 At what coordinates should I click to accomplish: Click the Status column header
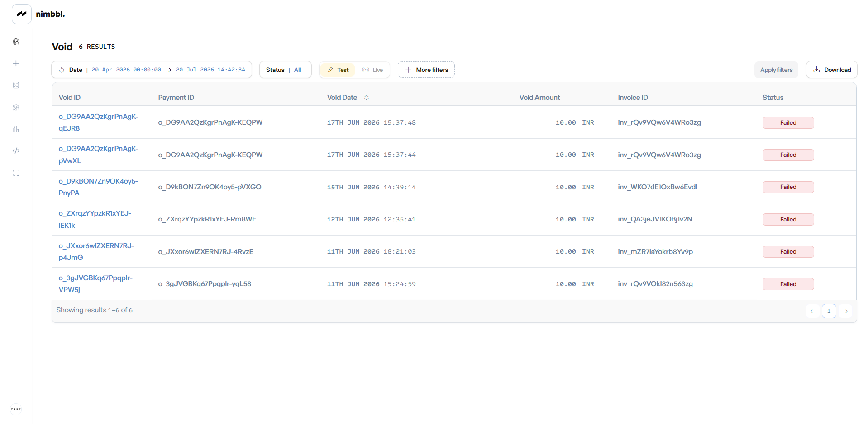coord(773,98)
